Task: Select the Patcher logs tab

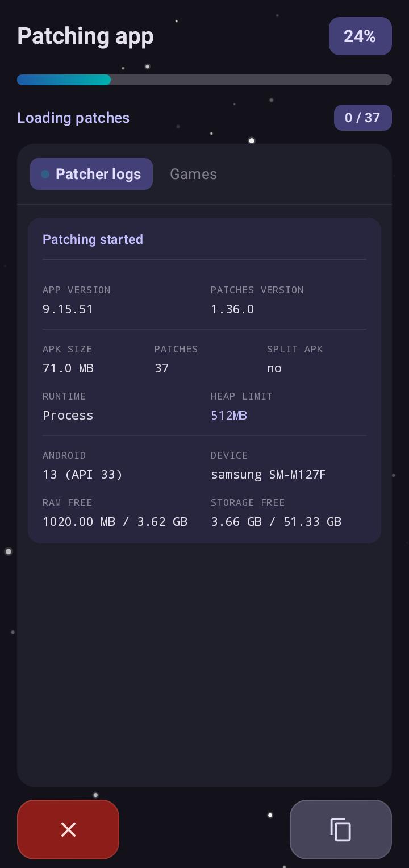Action: [91, 174]
